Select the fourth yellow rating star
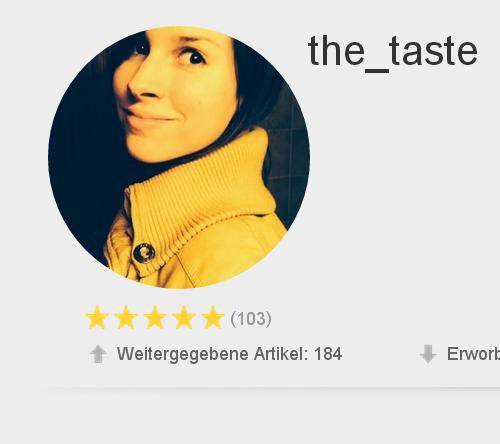 coord(184,318)
